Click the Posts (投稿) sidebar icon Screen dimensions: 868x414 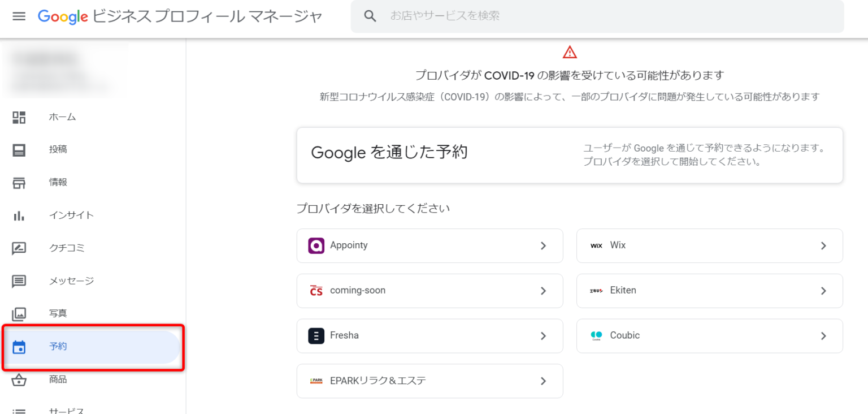(19, 150)
